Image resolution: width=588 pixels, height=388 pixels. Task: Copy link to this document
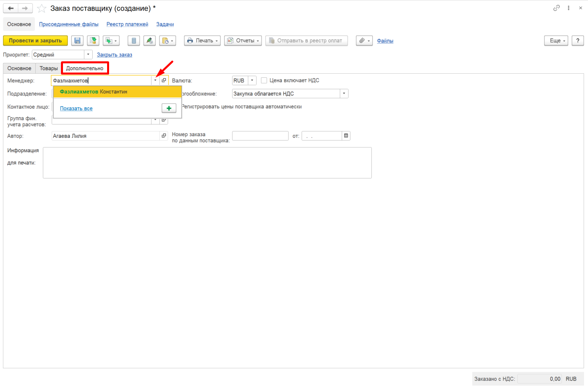pyautogui.click(x=556, y=8)
